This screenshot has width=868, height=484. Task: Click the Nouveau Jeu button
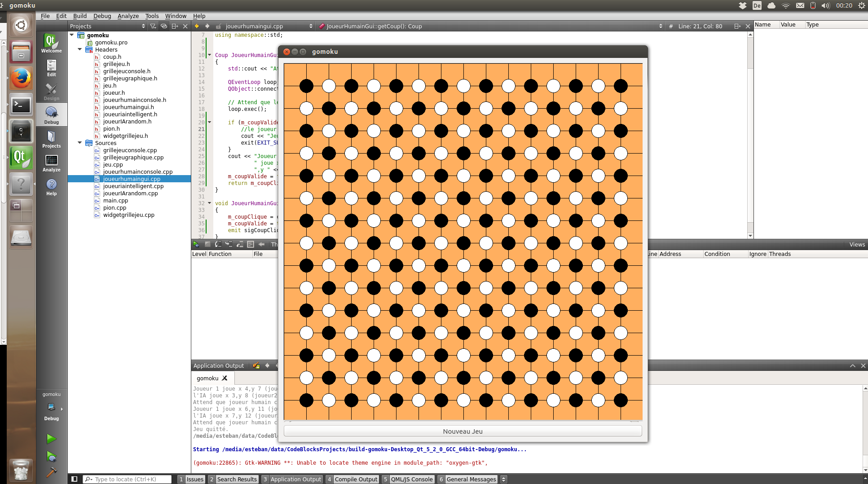coord(463,431)
